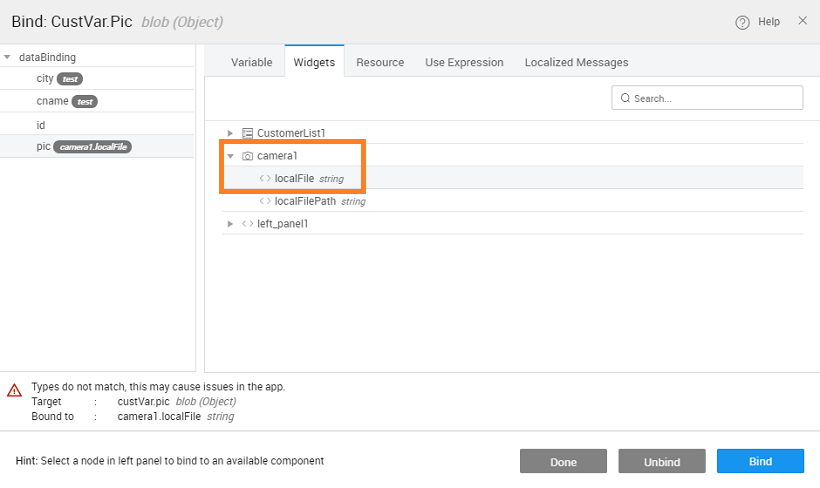Click the left_panel1 code brackets icon

pos(247,224)
